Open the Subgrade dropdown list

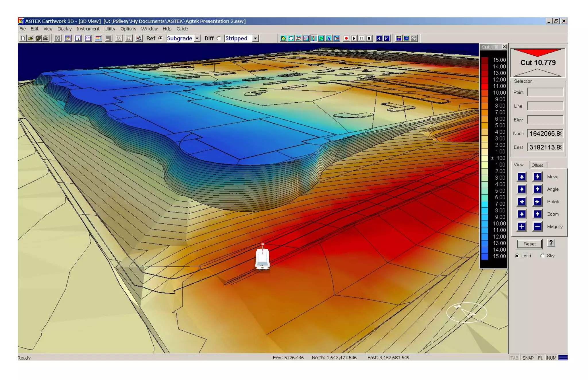(x=197, y=38)
